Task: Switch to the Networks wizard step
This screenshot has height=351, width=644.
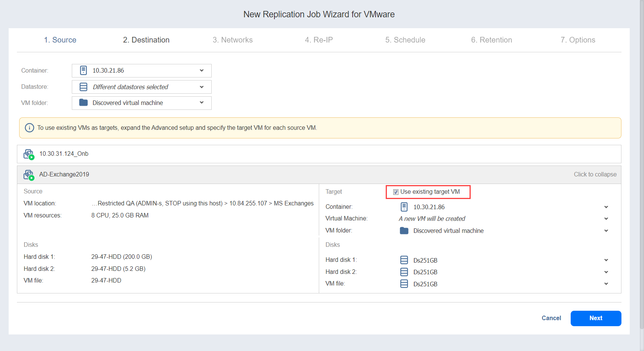Action: pos(232,40)
